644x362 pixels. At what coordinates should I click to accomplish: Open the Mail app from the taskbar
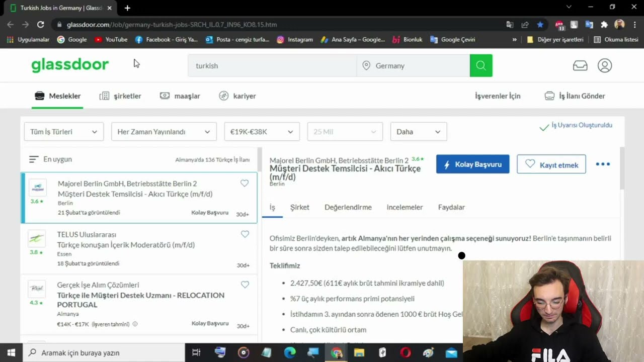click(x=451, y=353)
